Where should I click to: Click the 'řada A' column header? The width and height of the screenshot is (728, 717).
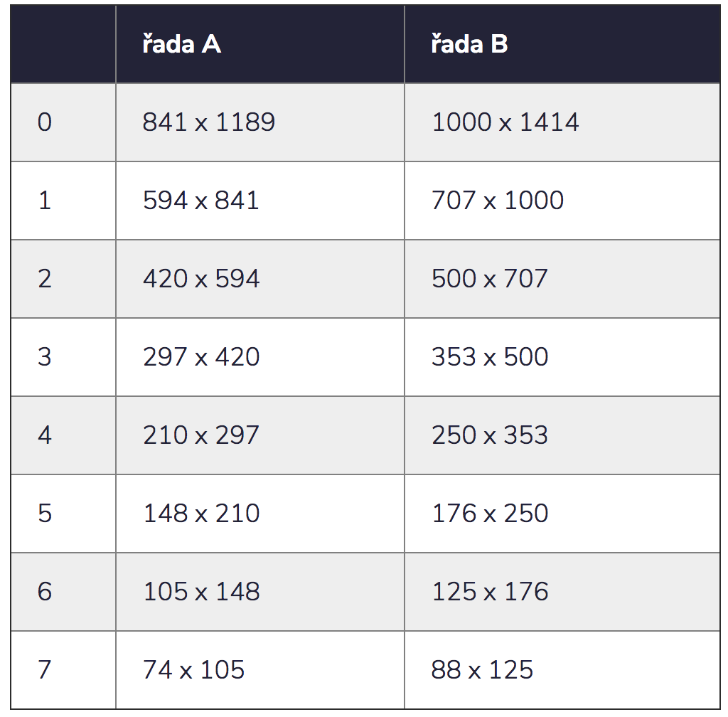point(260,44)
